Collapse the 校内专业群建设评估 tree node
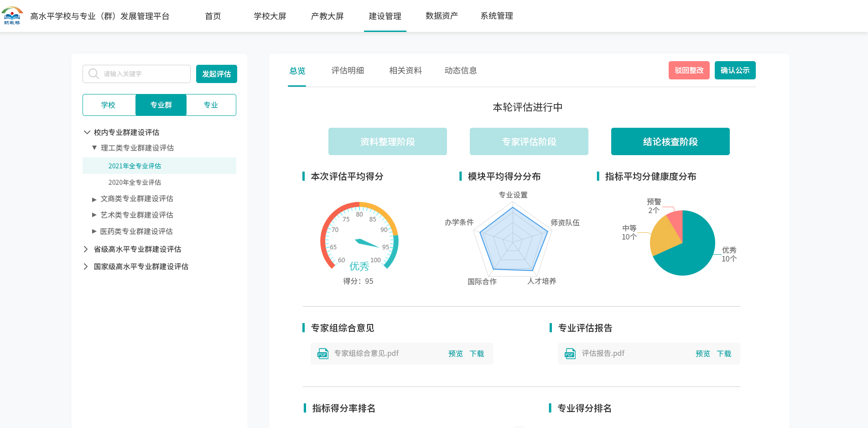 pos(87,132)
